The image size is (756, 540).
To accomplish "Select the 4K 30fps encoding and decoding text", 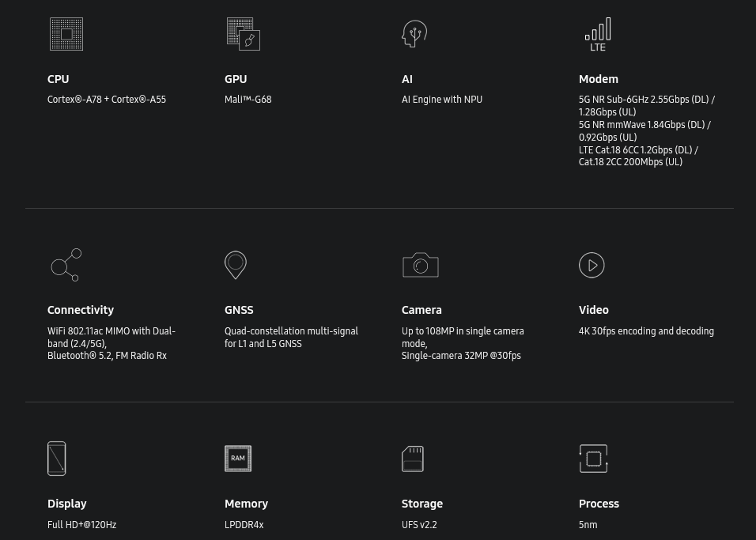I will [646, 331].
